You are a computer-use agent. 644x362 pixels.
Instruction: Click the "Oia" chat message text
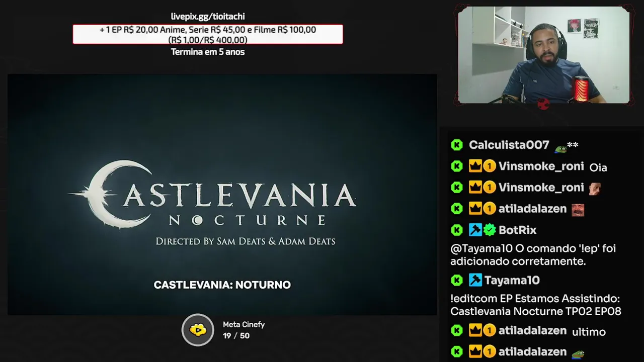click(x=598, y=167)
